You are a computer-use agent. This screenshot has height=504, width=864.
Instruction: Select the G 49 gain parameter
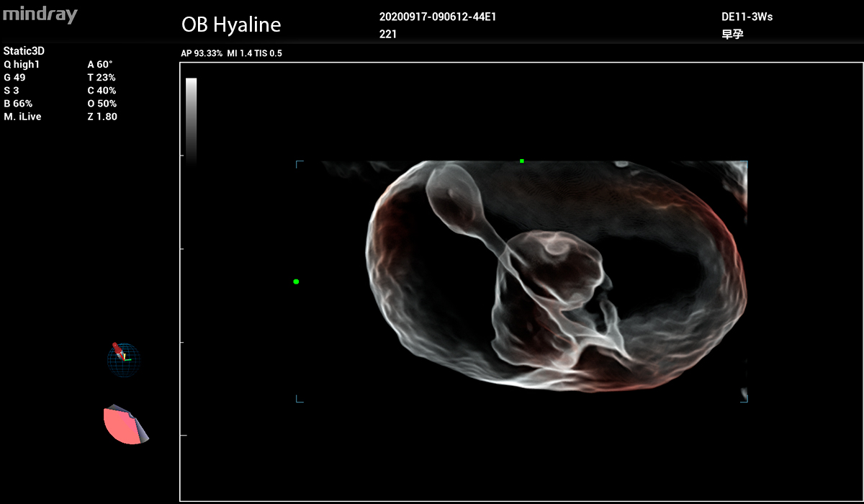15,77
